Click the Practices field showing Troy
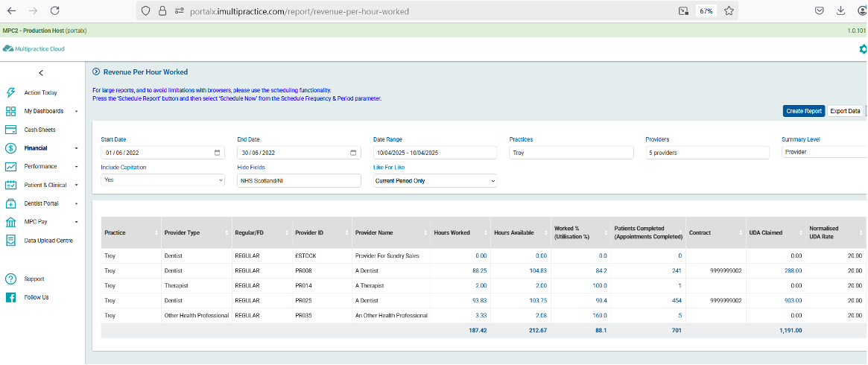868x365 pixels. [x=571, y=153]
